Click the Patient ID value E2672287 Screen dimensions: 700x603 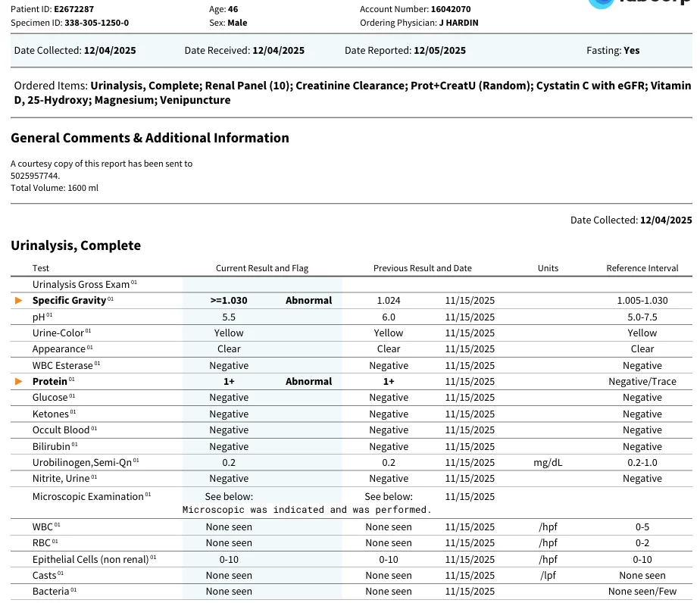(74, 9)
